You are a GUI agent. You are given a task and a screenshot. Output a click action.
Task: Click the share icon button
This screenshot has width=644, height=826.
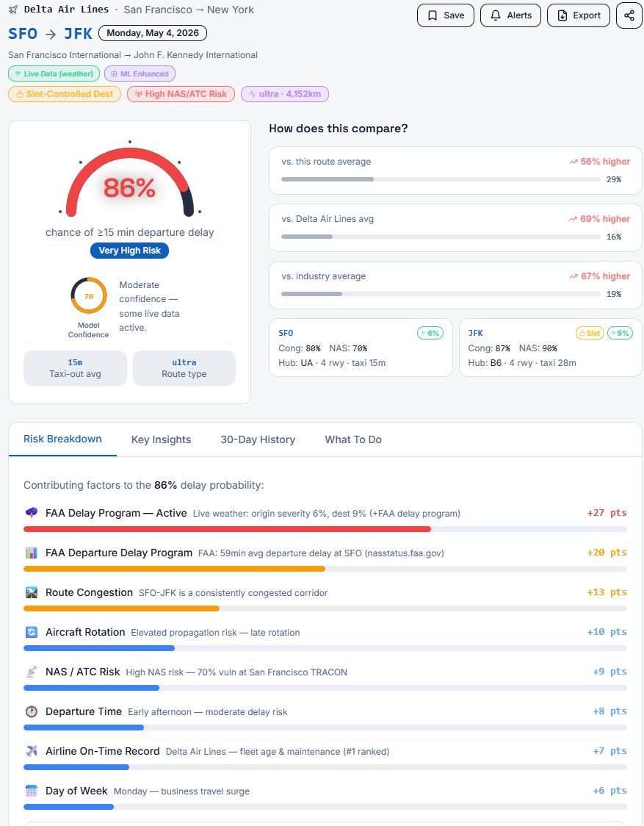[x=629, y=15]
